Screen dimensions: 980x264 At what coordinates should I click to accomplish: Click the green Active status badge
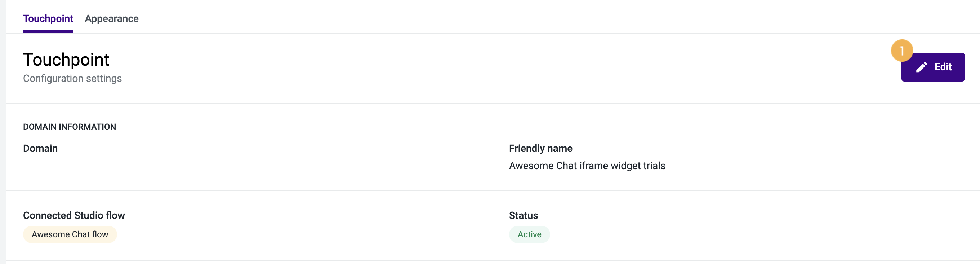529,234
